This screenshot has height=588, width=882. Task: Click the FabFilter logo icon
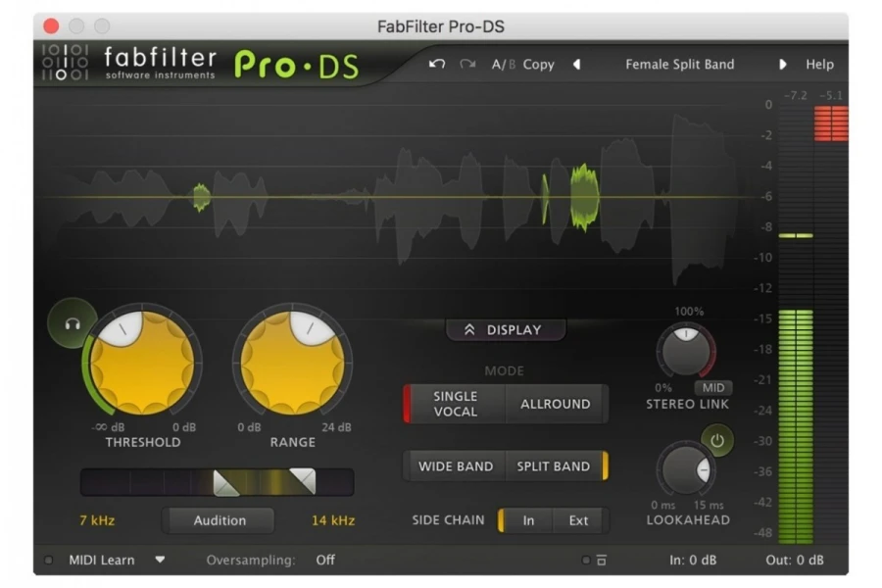point(66,62)
